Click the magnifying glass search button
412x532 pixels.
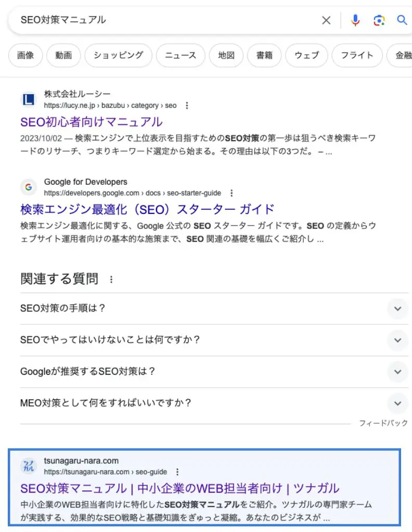click(402, 20)
